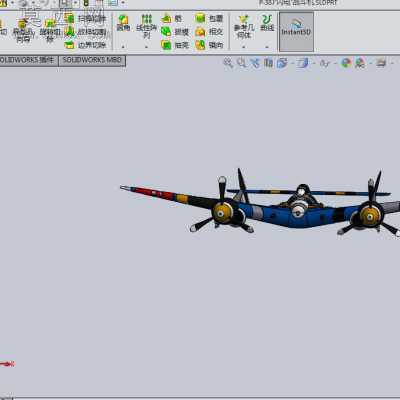This screenshot has height=400, width=400.
Task: Select the Rib (筋) feature tool
Action: pyautogui.click(x=171, y=18)
